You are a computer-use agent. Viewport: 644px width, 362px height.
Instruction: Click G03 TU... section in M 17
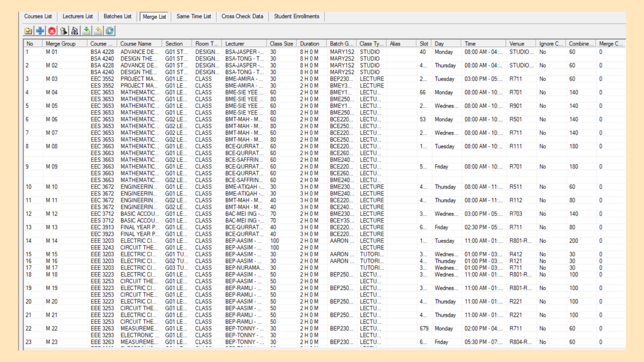(176, 268)
